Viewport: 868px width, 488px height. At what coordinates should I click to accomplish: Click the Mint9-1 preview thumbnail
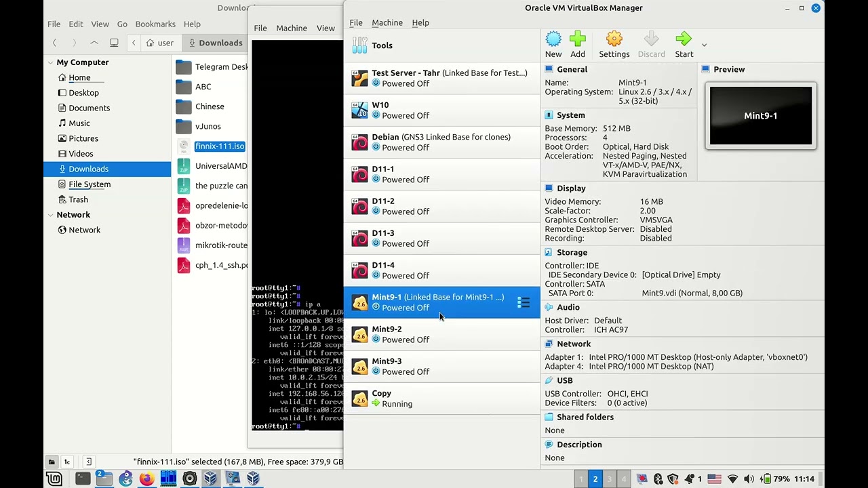pyautogui.click(x=760, y=116)
